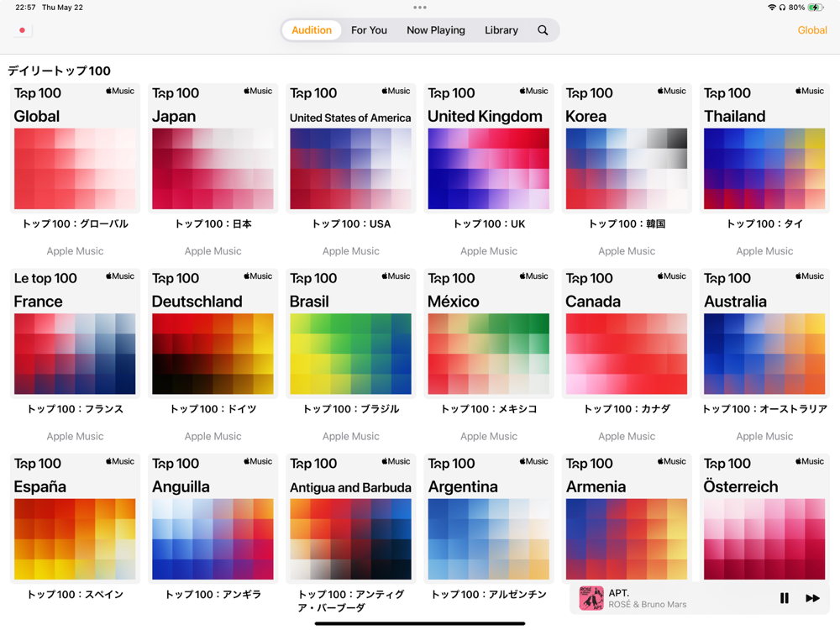
Task: Tap the battery status icon
Action: tap(816, 8)
